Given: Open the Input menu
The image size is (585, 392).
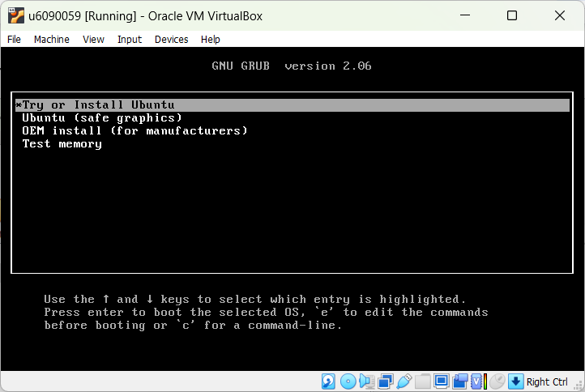Looking at the screenshot, I should pos(130,39).
